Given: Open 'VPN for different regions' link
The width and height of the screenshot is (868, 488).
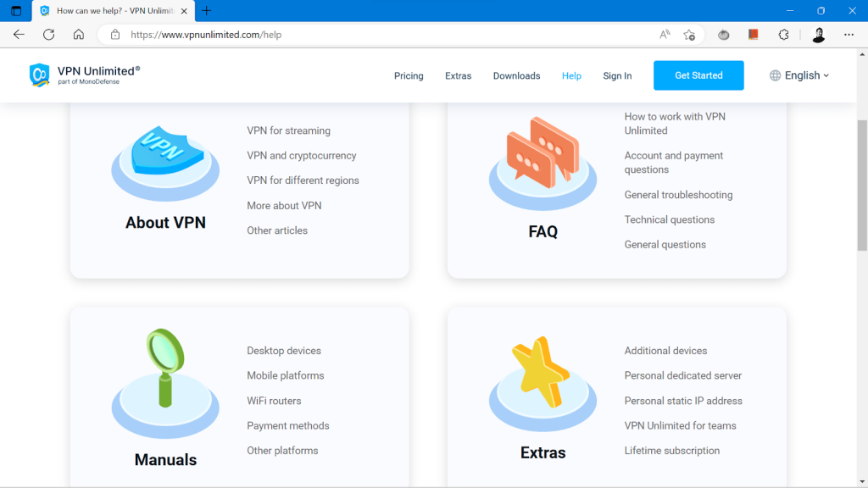Looking at the screenshot, I should pos(303,180).
